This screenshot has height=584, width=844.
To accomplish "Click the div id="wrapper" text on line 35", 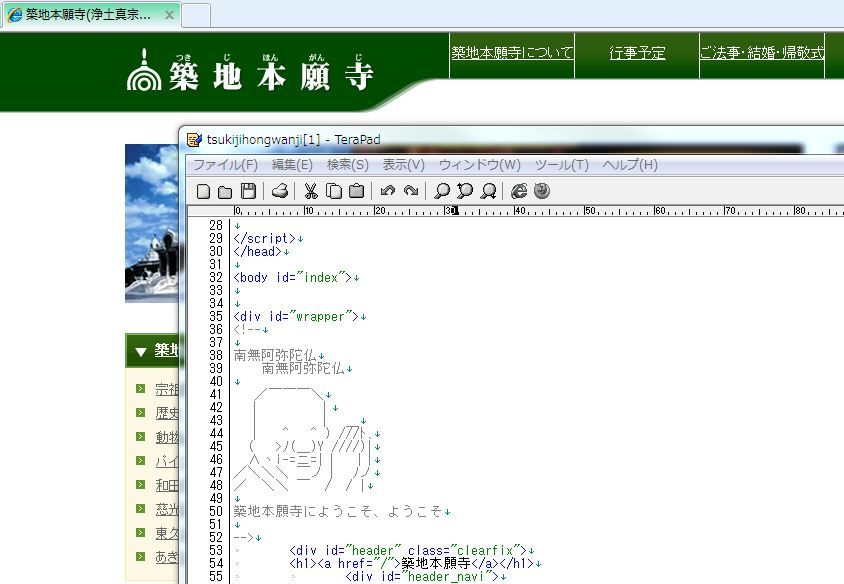I will pos(296,316).
